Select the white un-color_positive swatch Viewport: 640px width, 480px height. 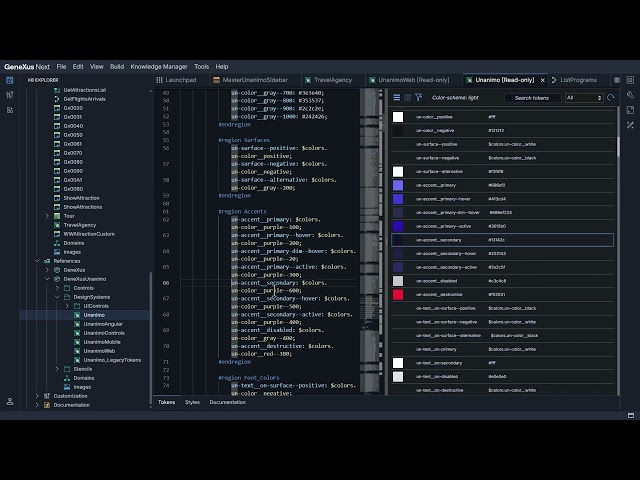point(398,117)
